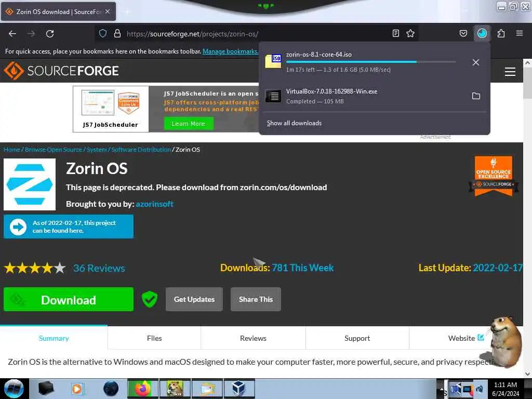
Task: Switch to the Files tab
Action: (154, 338)
